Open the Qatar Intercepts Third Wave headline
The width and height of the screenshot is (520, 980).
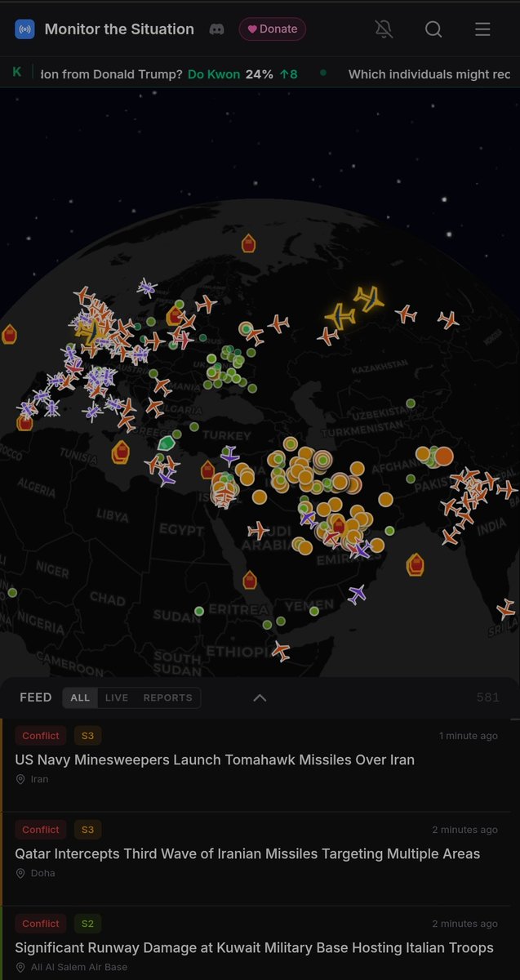point(247,853)
